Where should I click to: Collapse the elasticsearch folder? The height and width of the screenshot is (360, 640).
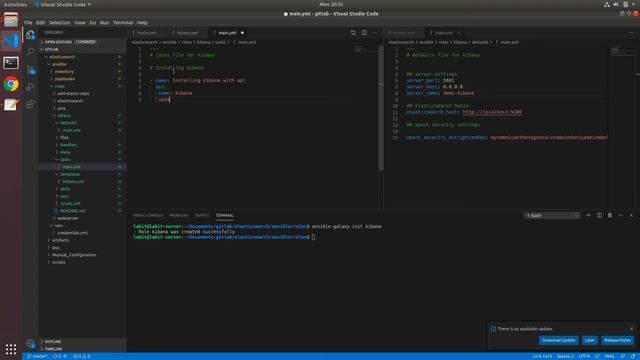coord(82,57)
